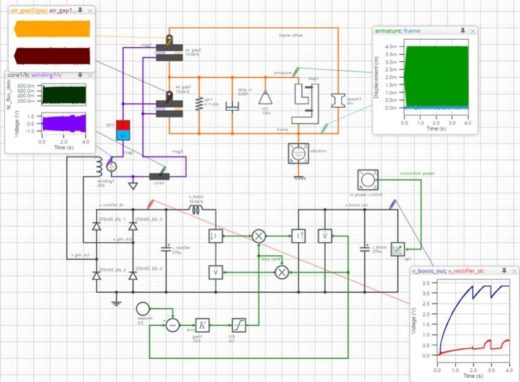
Task: Pin the armature/frame displacement graph
Action: point(463,31)
